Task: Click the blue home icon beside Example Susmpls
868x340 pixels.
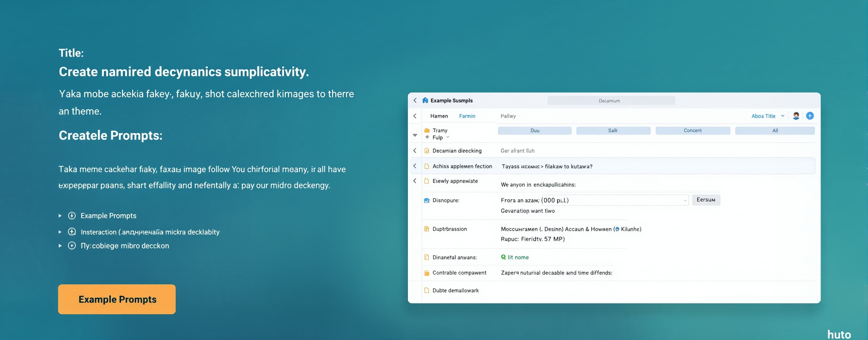Action: tap(425, 100)
